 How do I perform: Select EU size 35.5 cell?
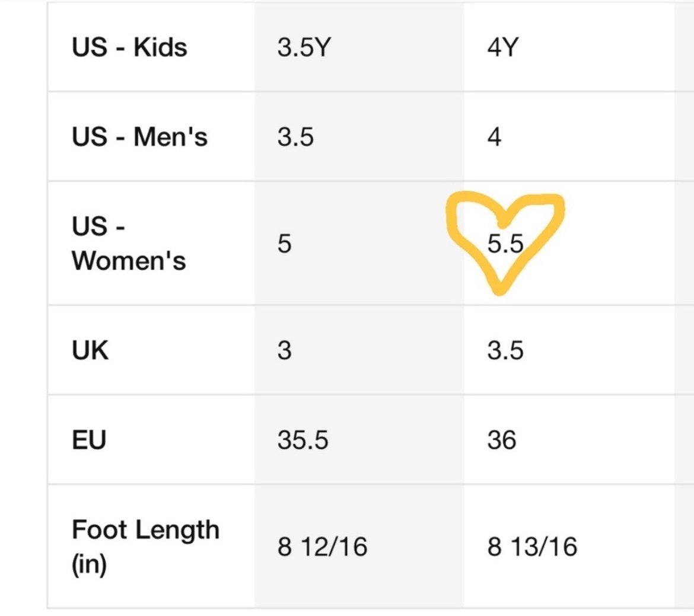[359, 440]
